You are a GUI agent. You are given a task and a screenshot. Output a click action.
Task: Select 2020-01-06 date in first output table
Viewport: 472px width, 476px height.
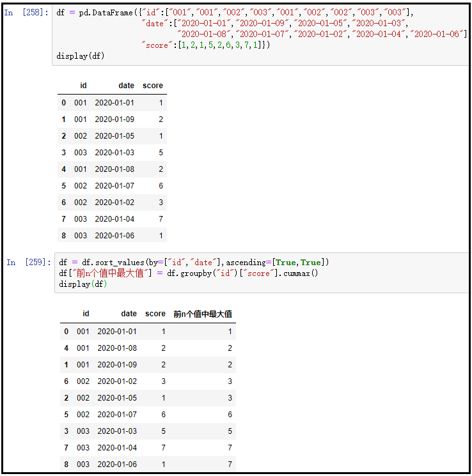point(114,236)
